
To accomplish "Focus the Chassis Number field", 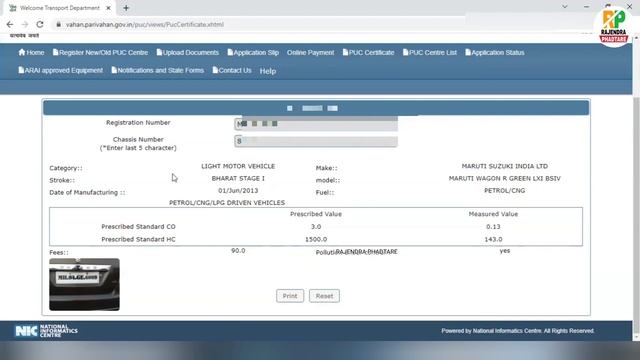I will 316,141.
